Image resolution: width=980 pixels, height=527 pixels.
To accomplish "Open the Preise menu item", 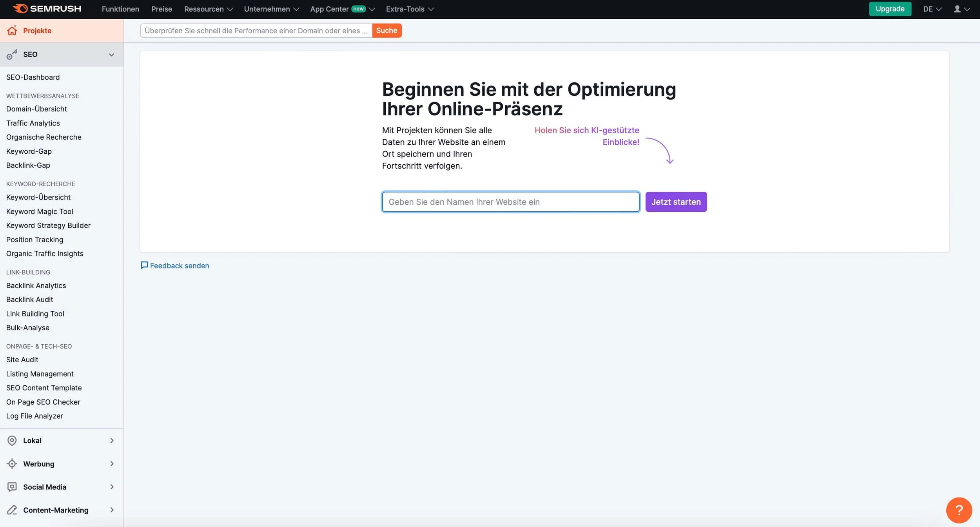I will coord(162,9).
